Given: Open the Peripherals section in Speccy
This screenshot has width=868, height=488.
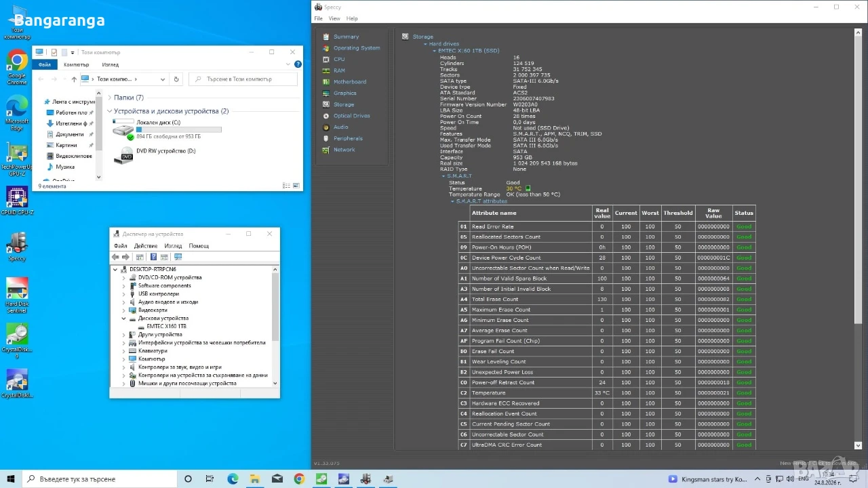Looking at the screenshot, I should click(348, 138).
